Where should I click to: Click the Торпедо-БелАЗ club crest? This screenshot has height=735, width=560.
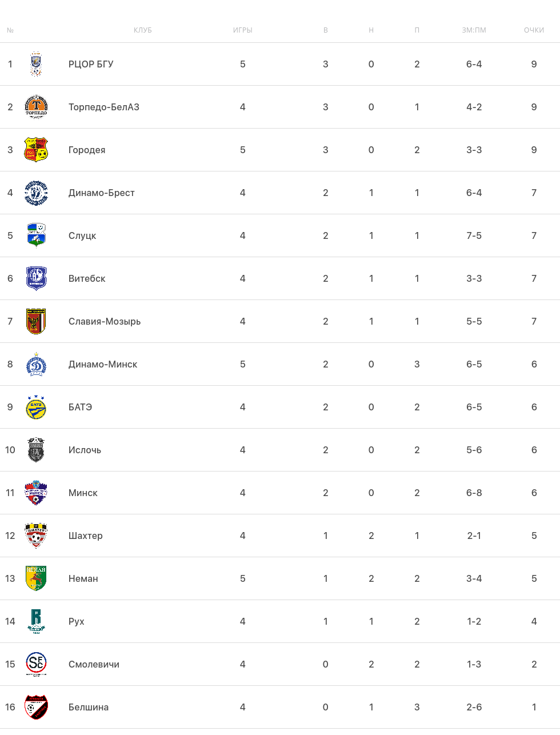(x=36, y=107)
